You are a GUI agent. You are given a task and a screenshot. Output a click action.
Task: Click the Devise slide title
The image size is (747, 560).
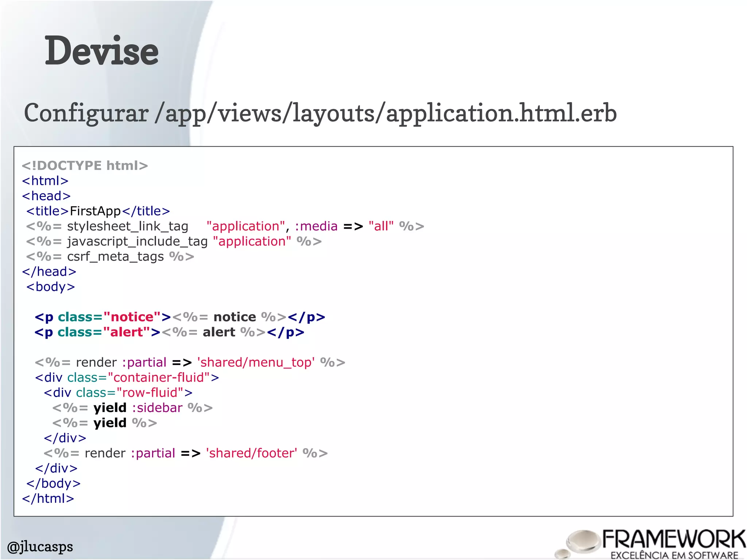(102, 51)
